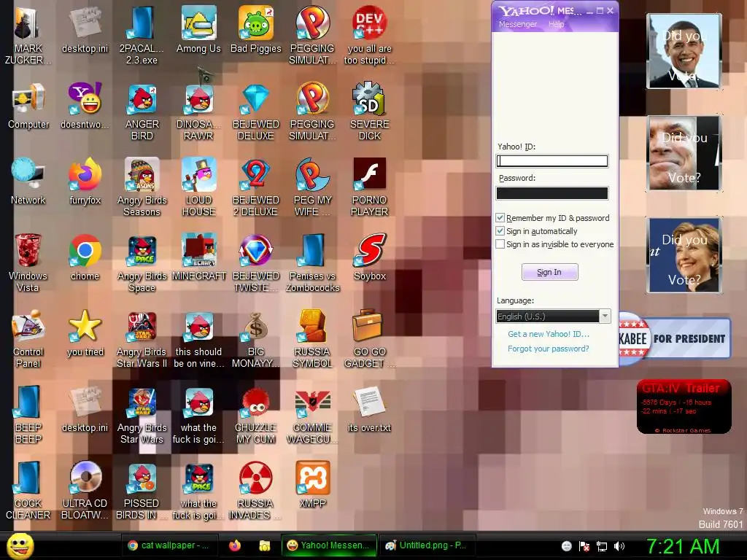Click the Sign In button
This screenshot has width=747, height=560.
point(550,272)
